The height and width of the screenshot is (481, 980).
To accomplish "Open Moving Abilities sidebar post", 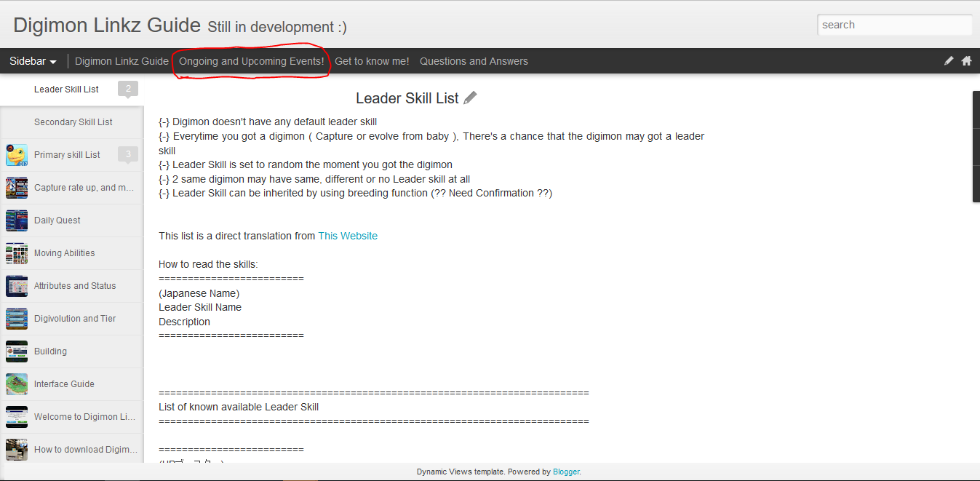I will pyautogui.click(x=71, y=253).
